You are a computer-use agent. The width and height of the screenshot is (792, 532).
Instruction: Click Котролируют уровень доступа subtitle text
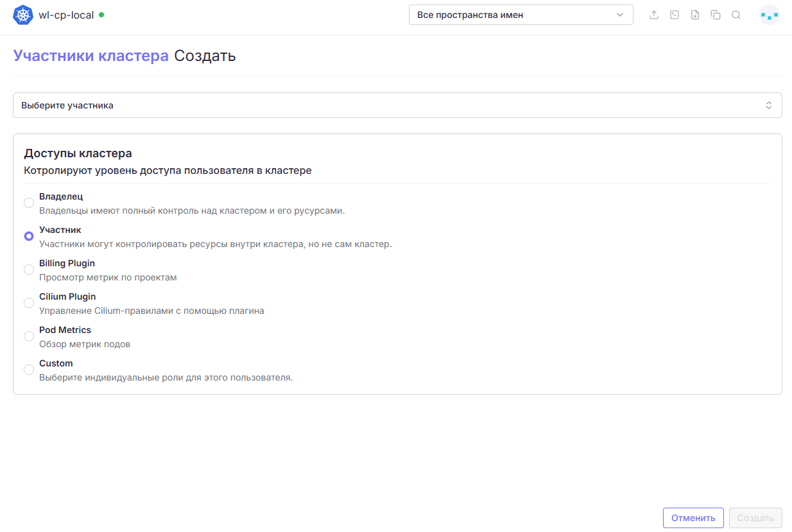pyautogui.click(x=168, y=171)
